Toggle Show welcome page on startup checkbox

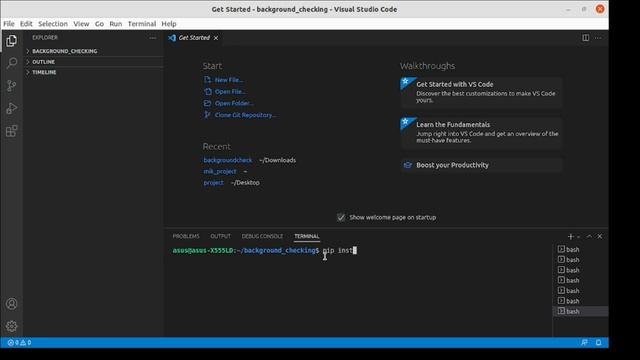(341, 218)
